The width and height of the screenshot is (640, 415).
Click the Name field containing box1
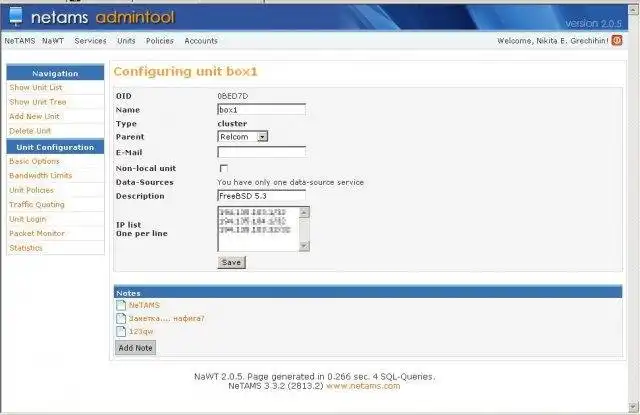[x=262, y=110]
